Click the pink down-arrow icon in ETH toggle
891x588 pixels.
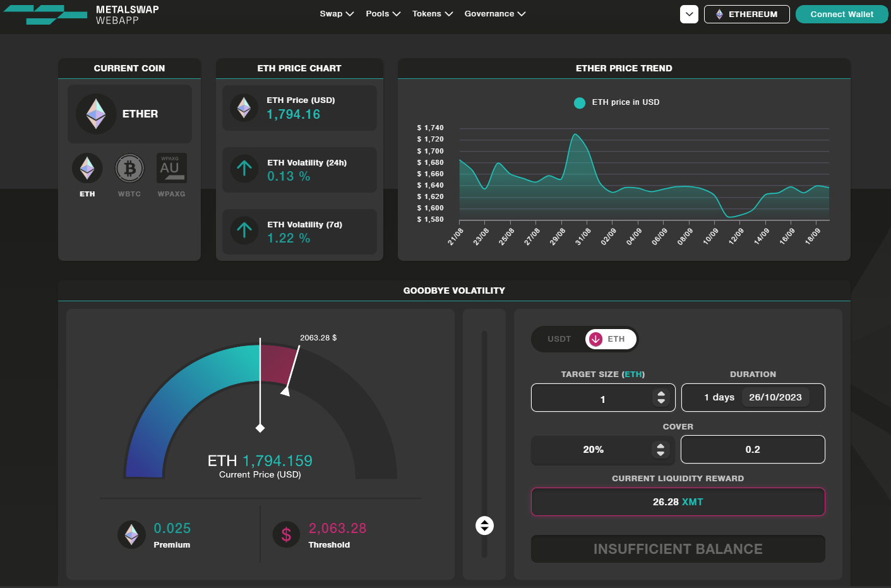coord(595,339)
